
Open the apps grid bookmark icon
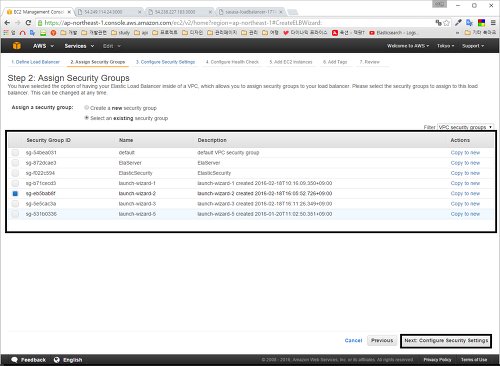click(x=6, y=33)
